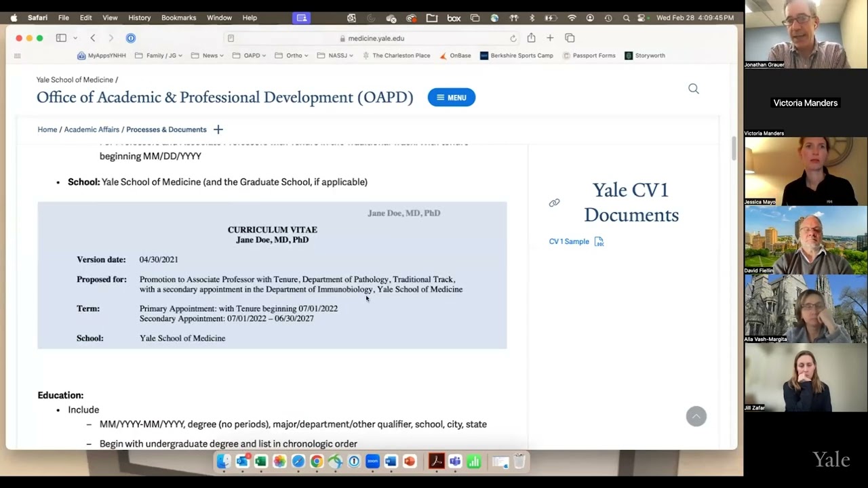Click the Share icon in Safari's toolbar

click(532, 38)
